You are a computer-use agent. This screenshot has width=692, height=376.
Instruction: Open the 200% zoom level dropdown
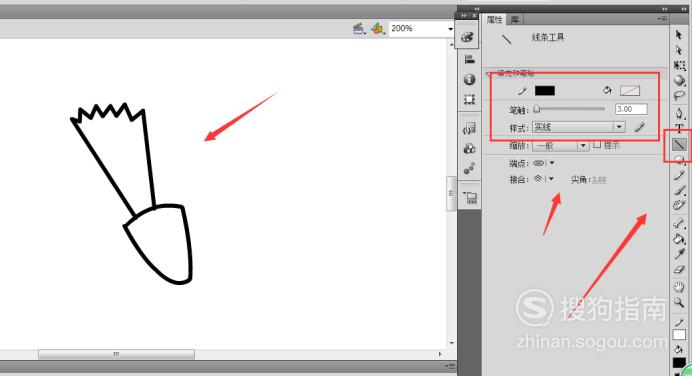click(x=450, y=29)
